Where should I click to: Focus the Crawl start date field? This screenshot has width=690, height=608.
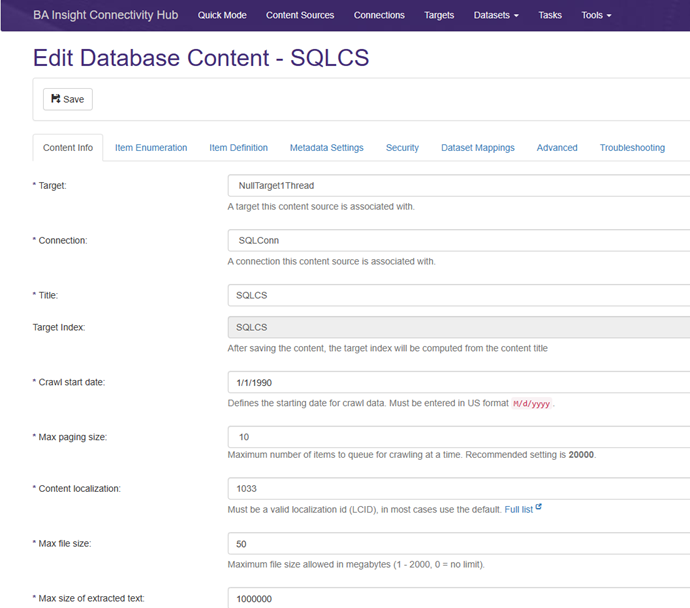click(458, 382)
